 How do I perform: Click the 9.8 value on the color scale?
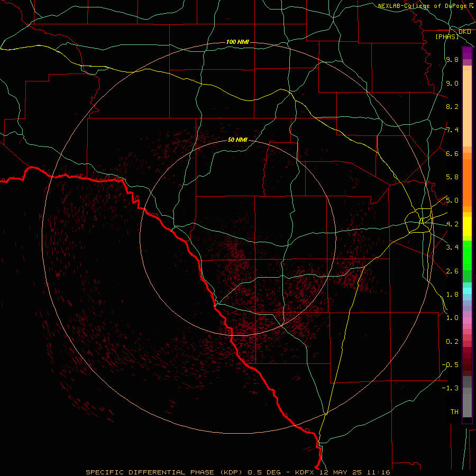tap(452, 59)
